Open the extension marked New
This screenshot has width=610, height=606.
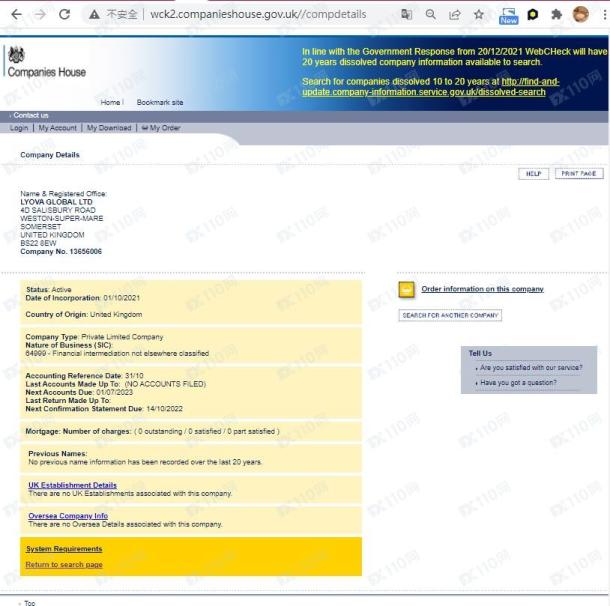point(508,16)
